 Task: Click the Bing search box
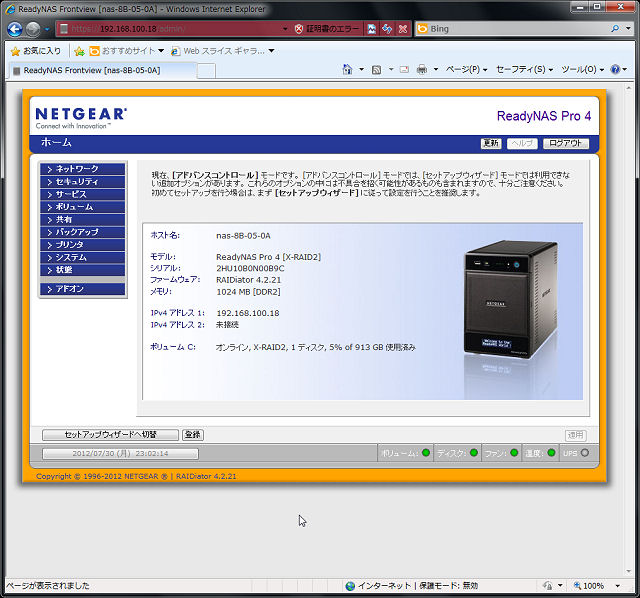[x=512, y=29]
